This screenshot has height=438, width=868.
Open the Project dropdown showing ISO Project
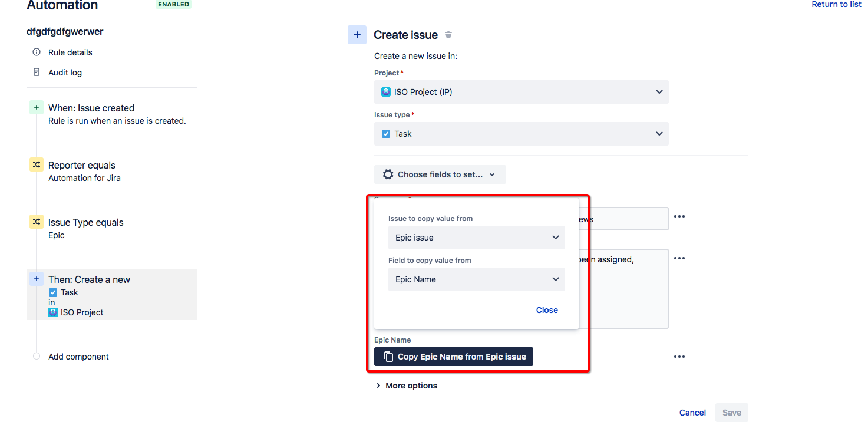click(x=522, y=92)
